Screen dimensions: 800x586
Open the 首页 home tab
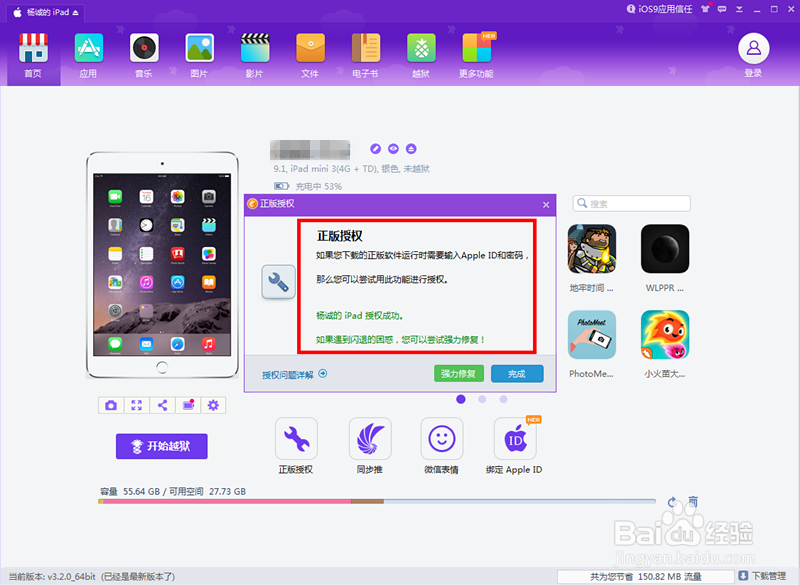33,56
